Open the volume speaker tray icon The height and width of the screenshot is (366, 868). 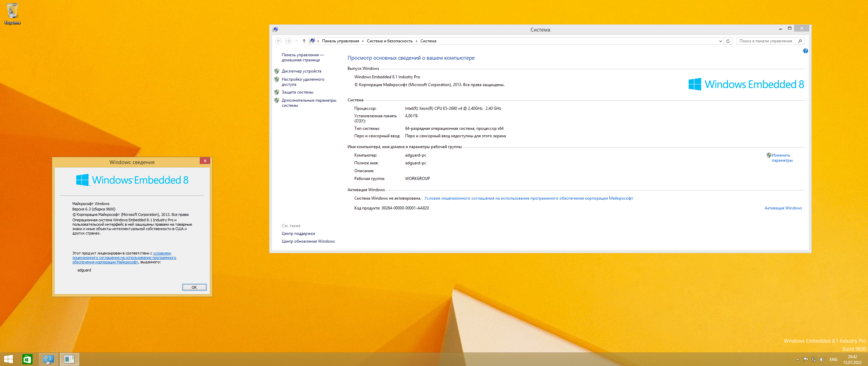click(x=822, y=360)
